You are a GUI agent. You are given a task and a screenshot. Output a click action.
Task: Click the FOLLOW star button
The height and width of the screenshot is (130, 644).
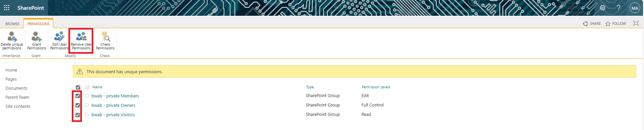click(x=616, y=24)
